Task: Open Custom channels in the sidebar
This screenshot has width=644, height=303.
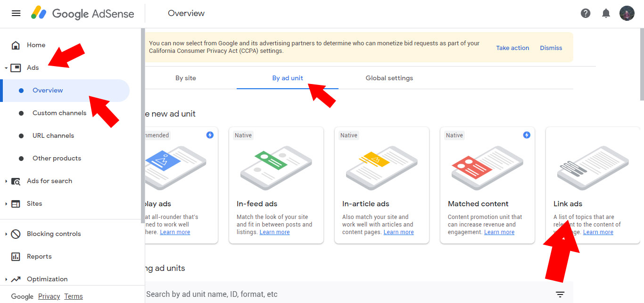Action: [x=59, y=113]
